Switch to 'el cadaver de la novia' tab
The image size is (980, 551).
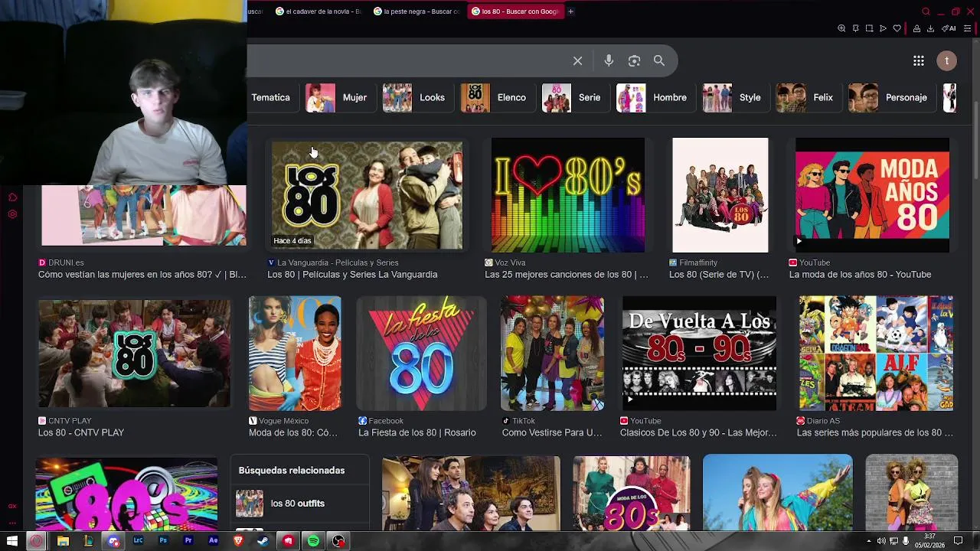pyautogui.click(x=318, y=11)
